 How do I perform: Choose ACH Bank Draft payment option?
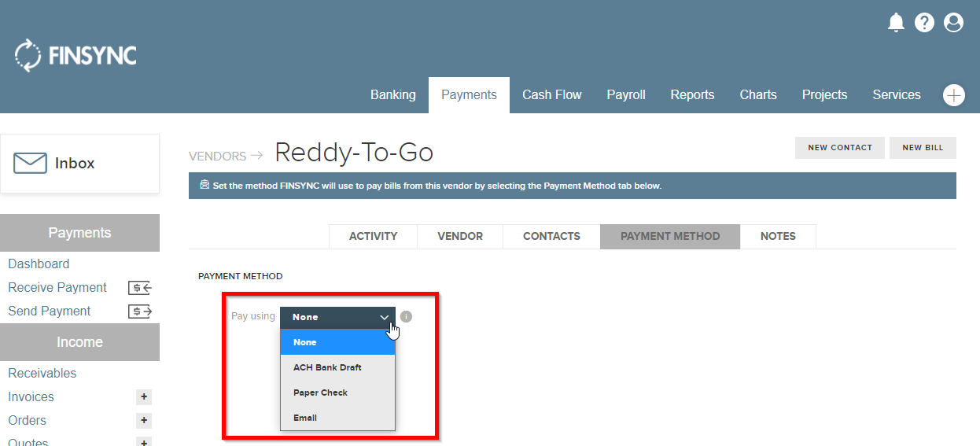point(337,367)
